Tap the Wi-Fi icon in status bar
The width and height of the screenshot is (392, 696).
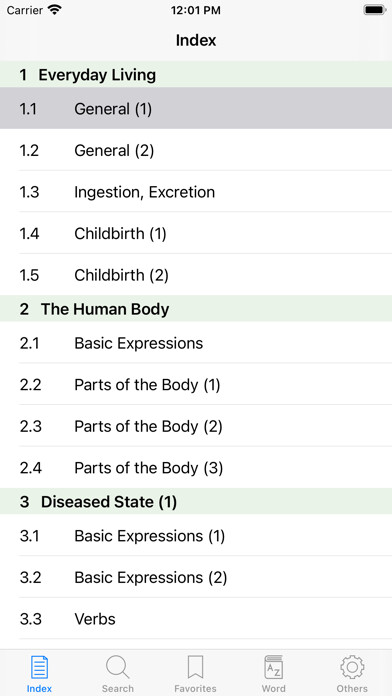click(x=55, y=10)
